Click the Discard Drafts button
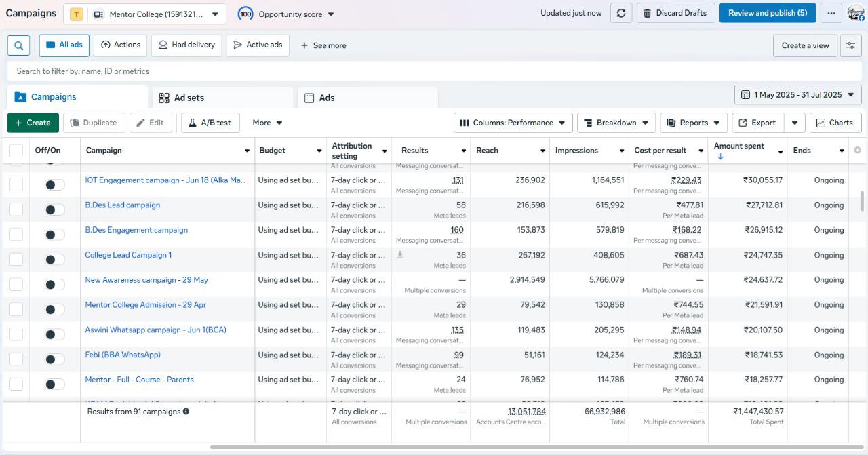The width and height of the screenshot is (868, 455). (x=675, y=13)
